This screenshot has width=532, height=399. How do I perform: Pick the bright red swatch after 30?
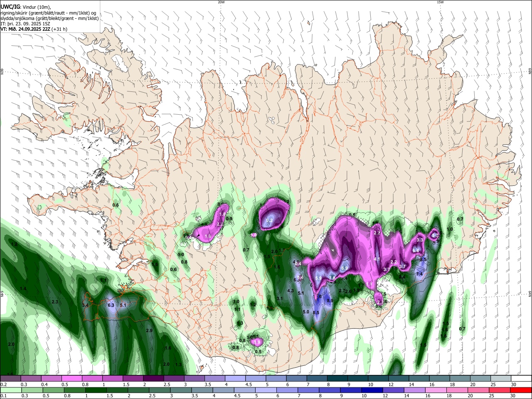tap(520, 390)
